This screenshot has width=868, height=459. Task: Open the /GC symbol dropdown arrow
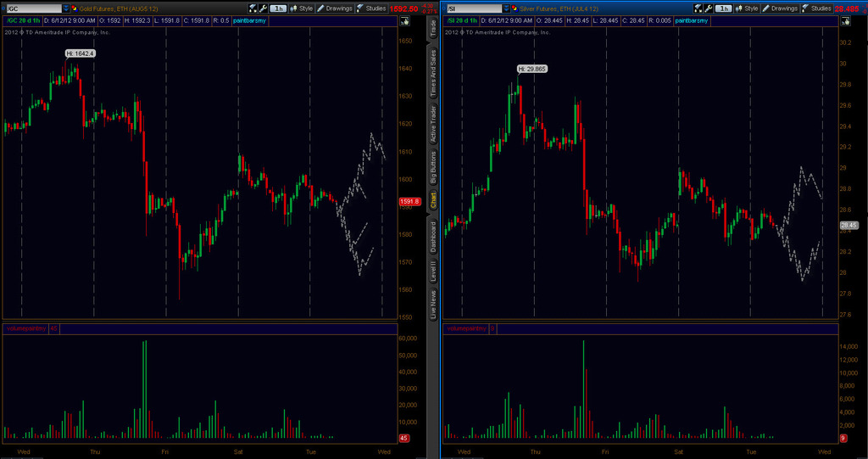[x=66, y=8]
